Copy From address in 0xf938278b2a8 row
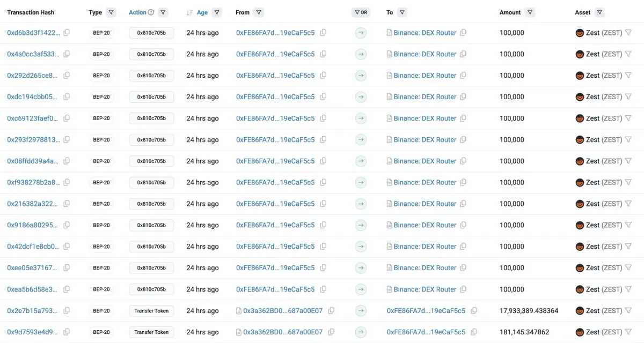The height and width of the screenshot is (343, 644). click(x=323, y=182)
